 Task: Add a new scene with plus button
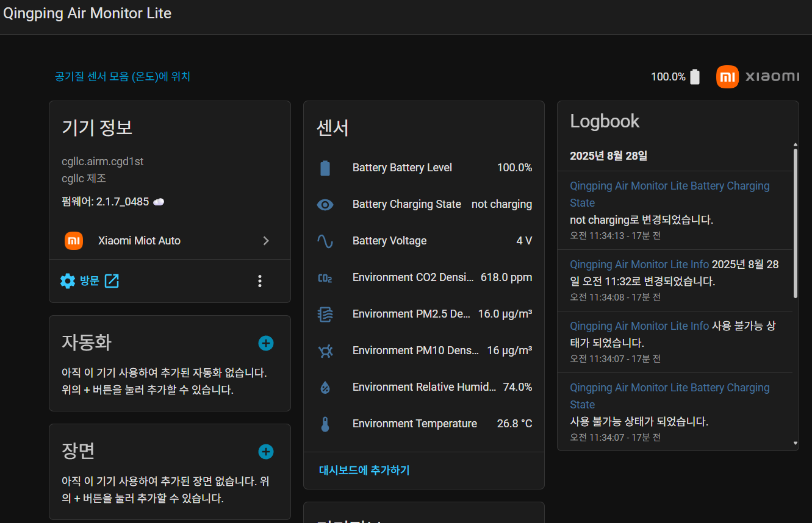266,452
